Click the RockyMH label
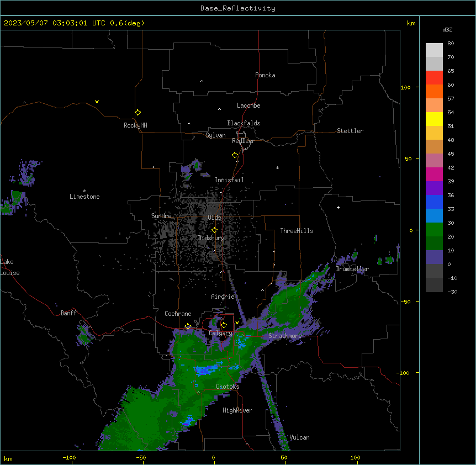Image resolution: width=476 pixels, height=465 pixels. [x=135, y=125]
